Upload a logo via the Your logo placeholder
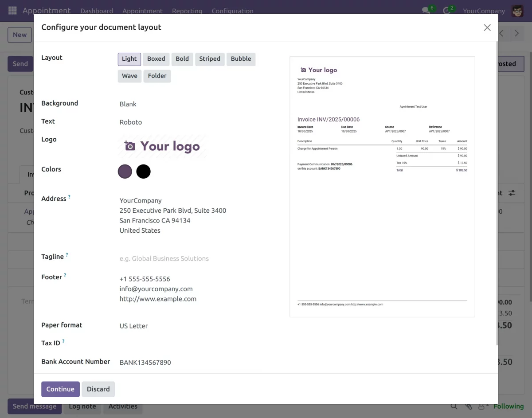 point(162,146)
